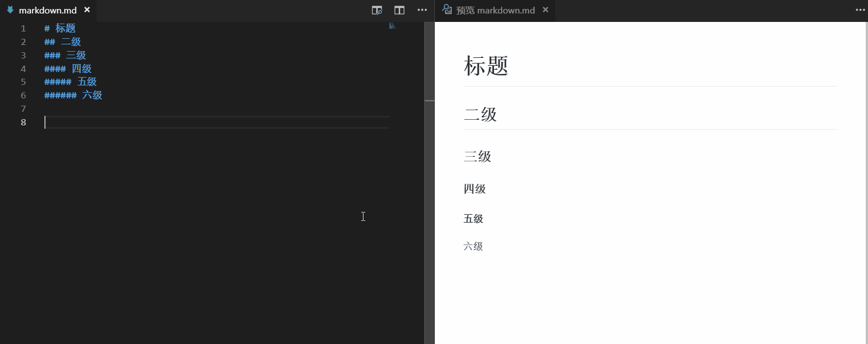Open the editor's more actions ellipsis
This screenshot has height=344, width=868.
(422, 10)
